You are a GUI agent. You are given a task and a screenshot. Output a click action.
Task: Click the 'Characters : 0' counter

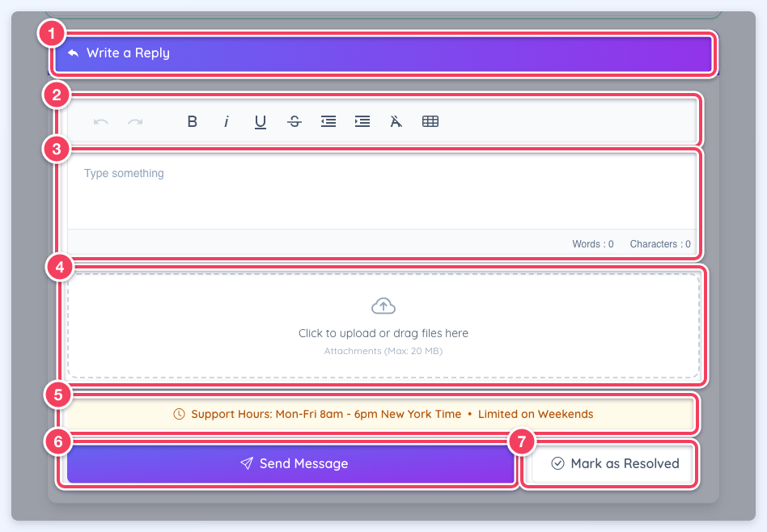(660, 244)
